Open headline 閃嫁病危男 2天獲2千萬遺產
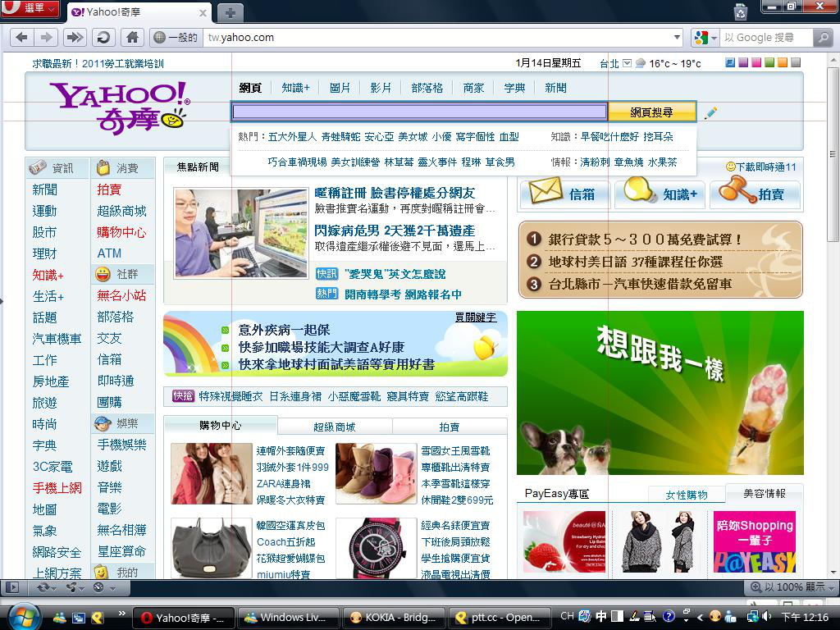The width and height of the screenshot is (840, 630). pyautogui.click(x=395, y=231)
